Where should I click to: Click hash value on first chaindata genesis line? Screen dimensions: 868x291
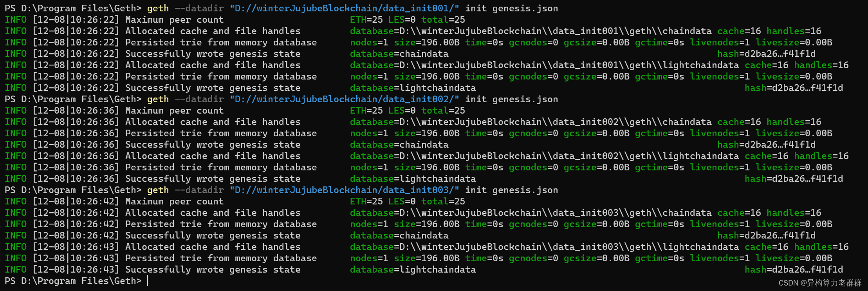[766, 54]
